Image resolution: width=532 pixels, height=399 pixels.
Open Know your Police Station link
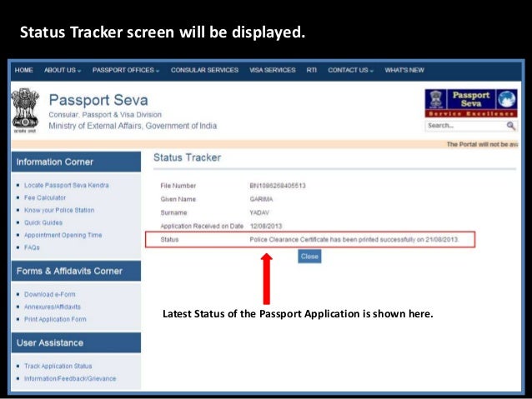click(x=59, y=210)
